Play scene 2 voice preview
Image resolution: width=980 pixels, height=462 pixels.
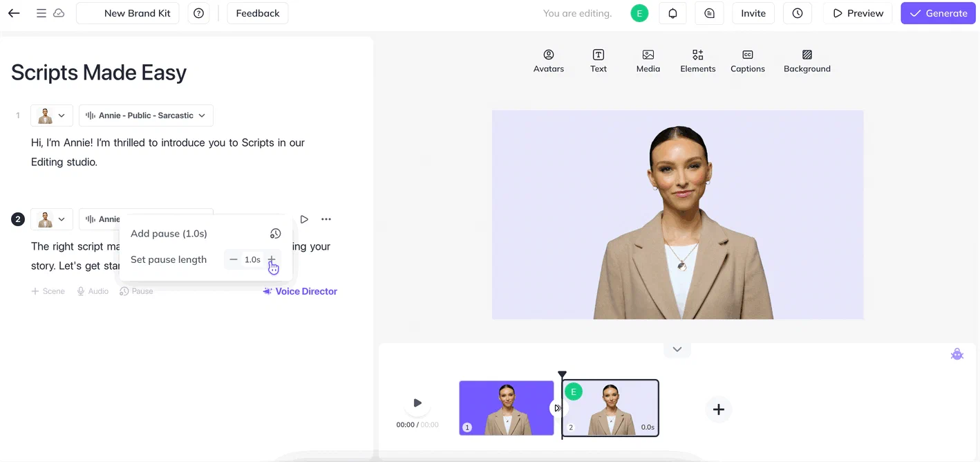(304, 219)
